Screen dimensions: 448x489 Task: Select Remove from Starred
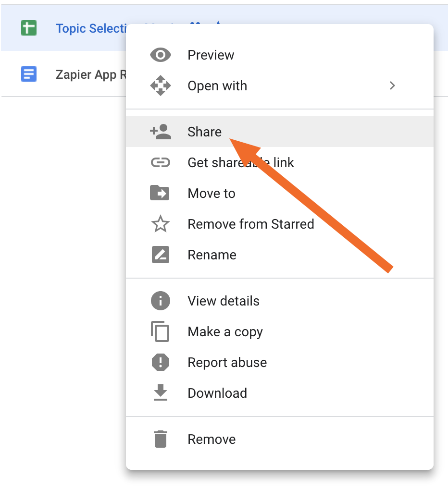(x=250, y=224)
